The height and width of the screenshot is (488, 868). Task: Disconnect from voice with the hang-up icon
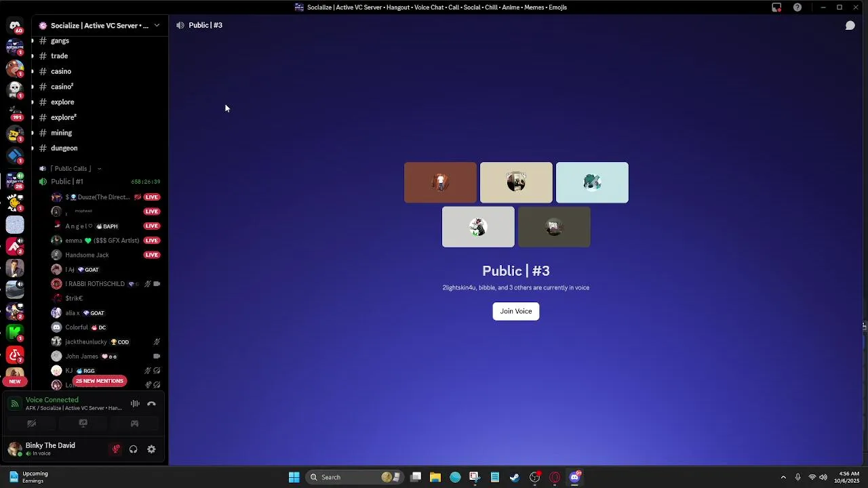click(x=151, y=404)
